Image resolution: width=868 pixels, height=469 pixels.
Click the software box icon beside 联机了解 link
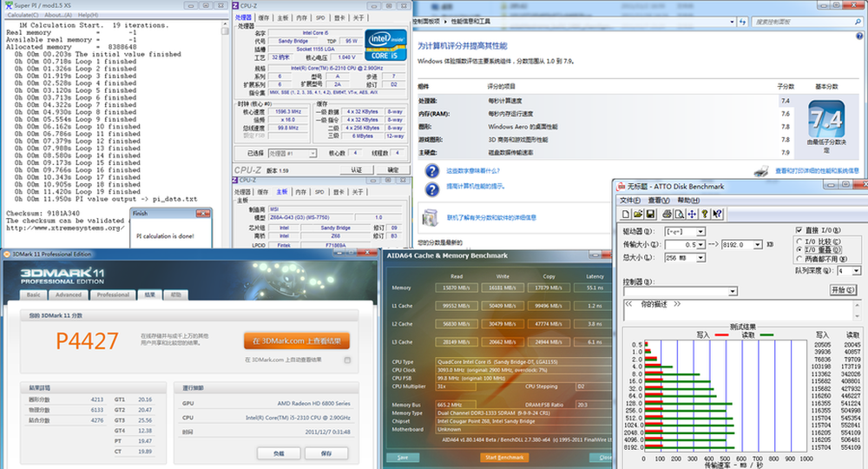click(431, 218)
